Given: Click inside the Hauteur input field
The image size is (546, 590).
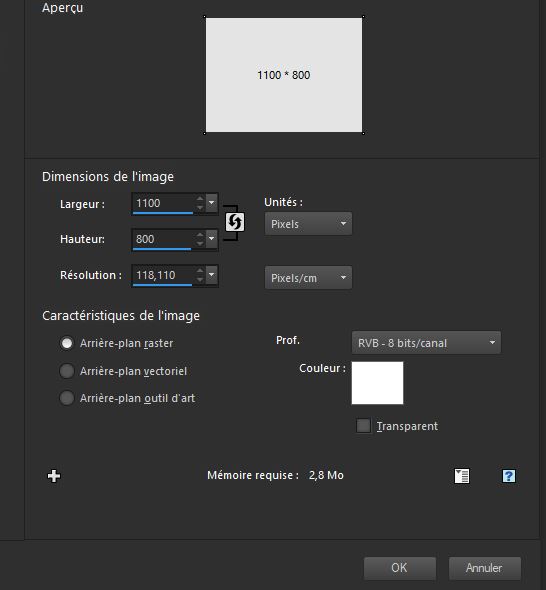Looking at the screenshot, I should coord(163,239).
